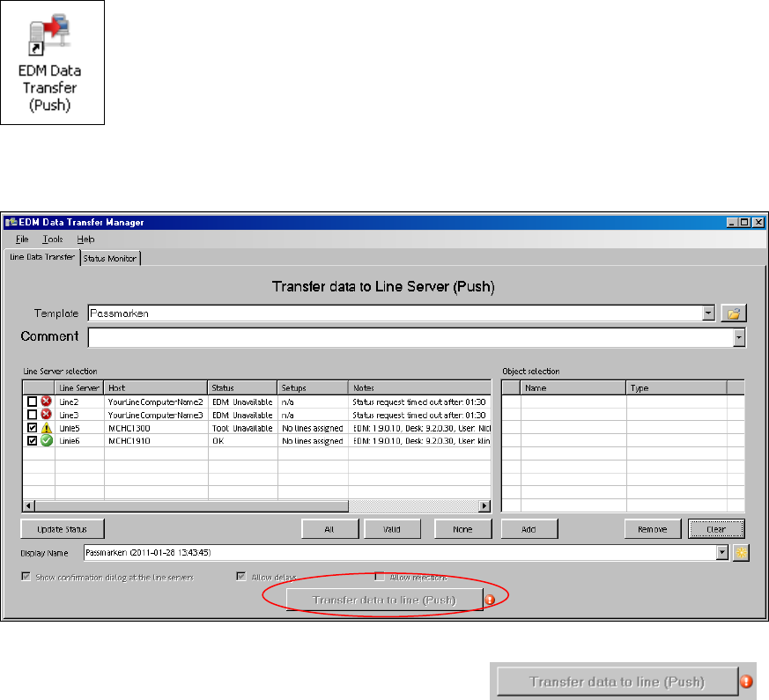The image size is (769, 700).
Task: Click the Linie6 notes cell ending with User klin
Action: coord(420,440)
